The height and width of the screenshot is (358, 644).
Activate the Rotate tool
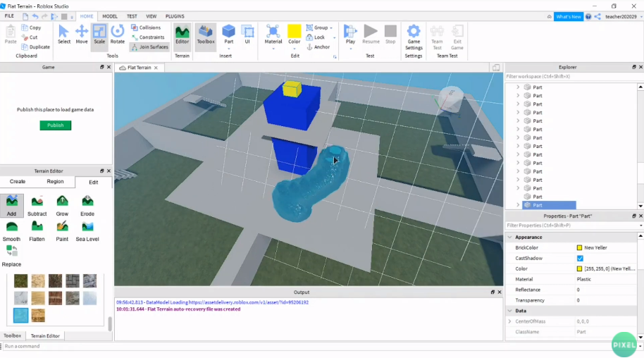[x=118, y=34]
